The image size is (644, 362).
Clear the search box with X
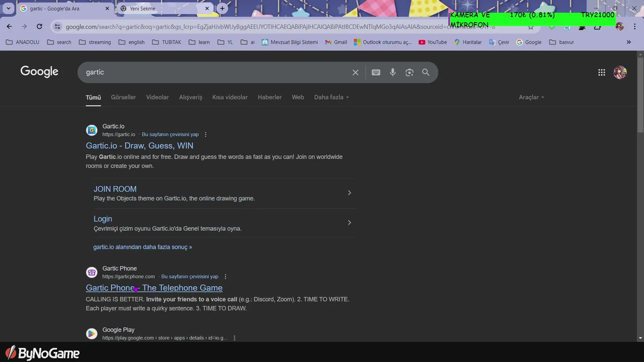[x=355, y=72]
